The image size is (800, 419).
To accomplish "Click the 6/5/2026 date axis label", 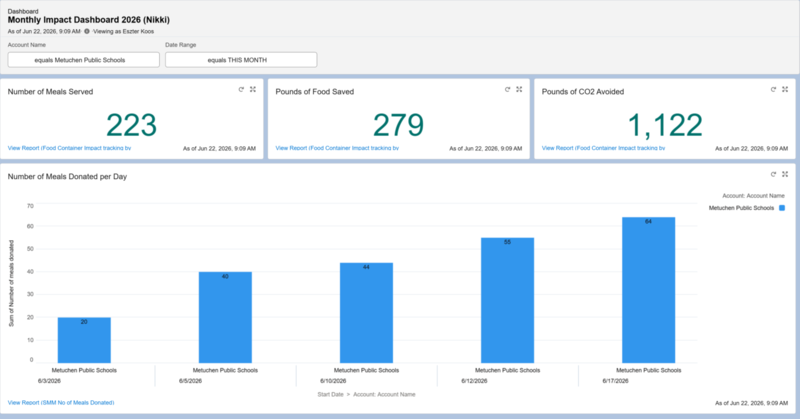I will tap(190, 381).
